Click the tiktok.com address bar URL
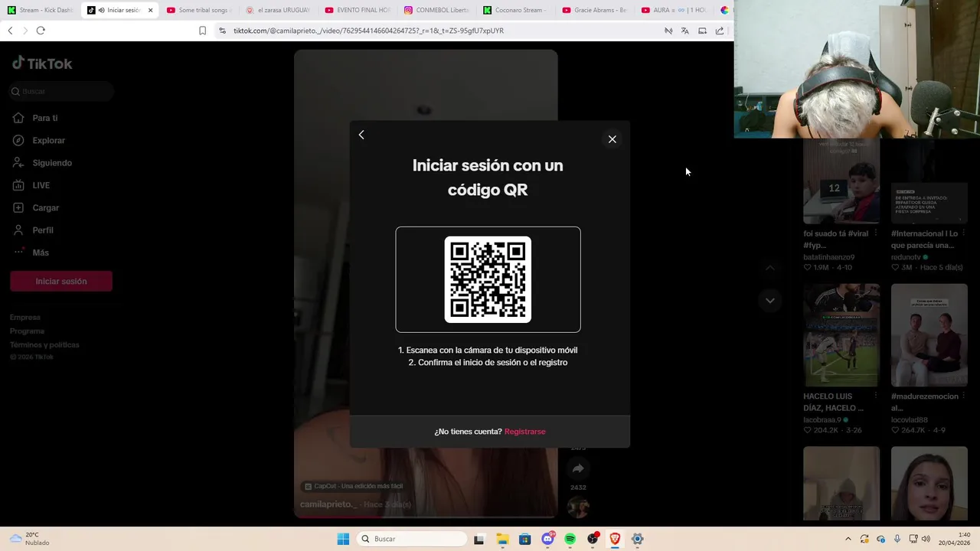 pyautogui.click(x=368, y=31)
